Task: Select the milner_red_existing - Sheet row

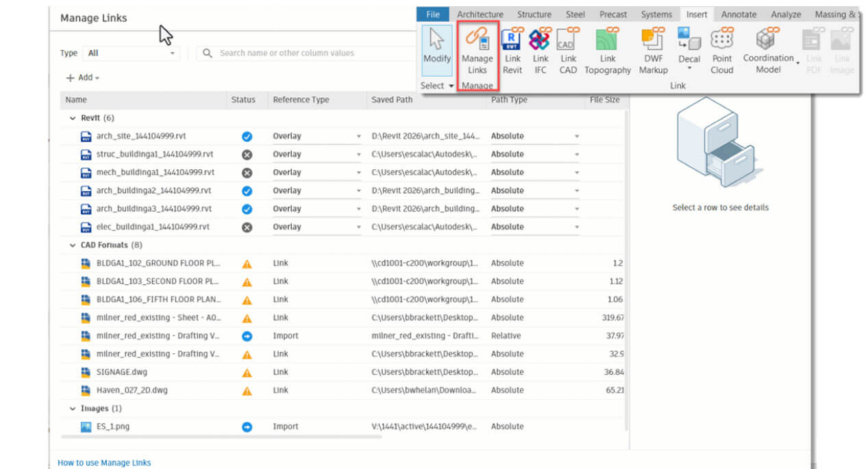Action: (x=343, y=318)
